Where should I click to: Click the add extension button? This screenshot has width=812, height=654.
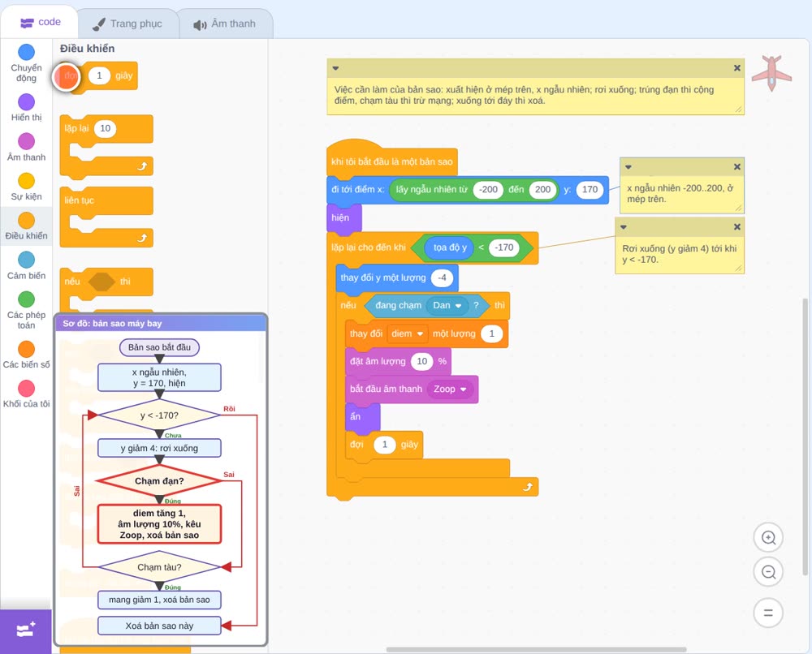click(x=26, y=630)
